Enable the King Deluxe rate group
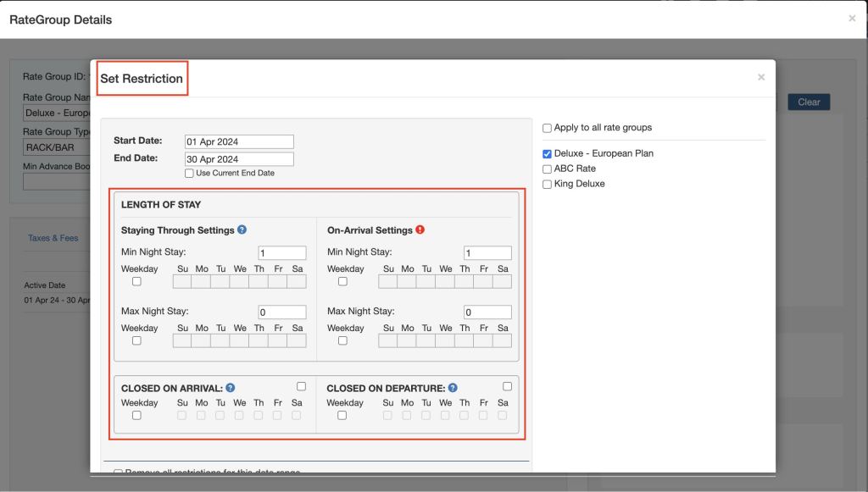Image resolution: width=868 pixels, height=492 pixels. click(x=547, y=184)
